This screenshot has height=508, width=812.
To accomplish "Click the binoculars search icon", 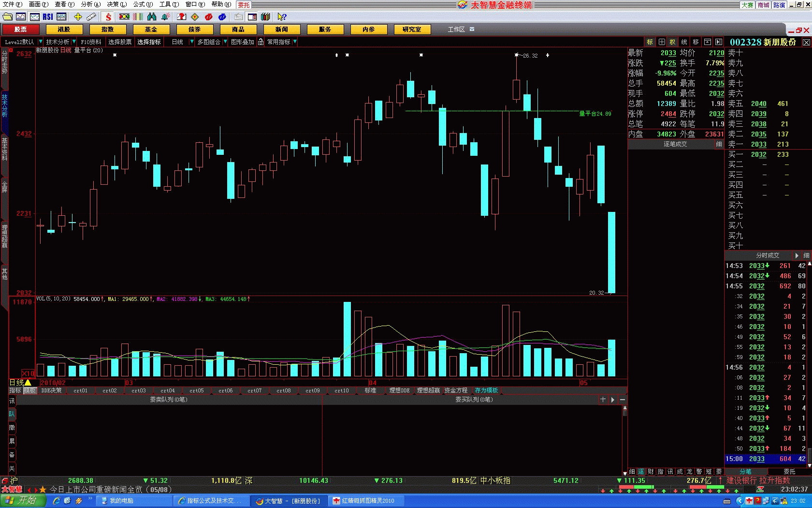I will coord(152,17).
